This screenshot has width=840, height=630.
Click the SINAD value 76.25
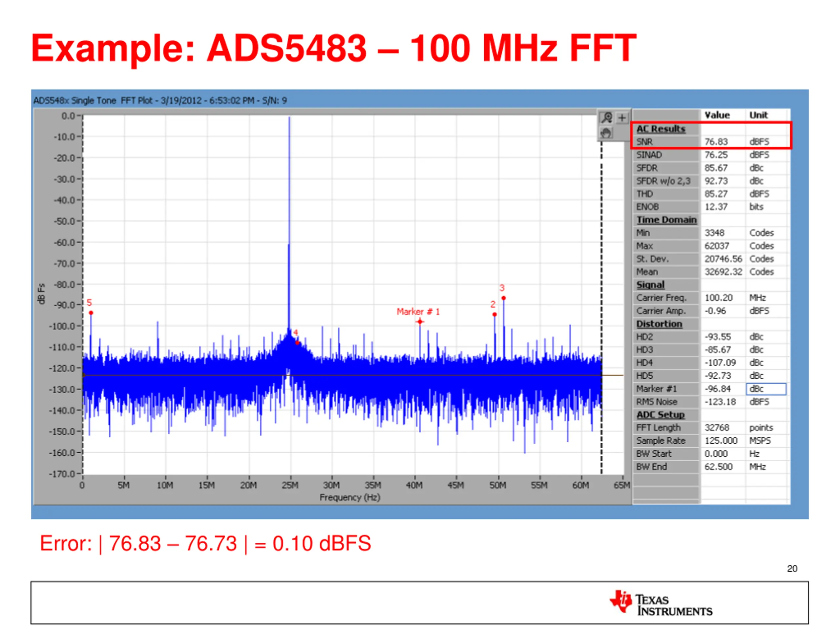coord(716,155)
